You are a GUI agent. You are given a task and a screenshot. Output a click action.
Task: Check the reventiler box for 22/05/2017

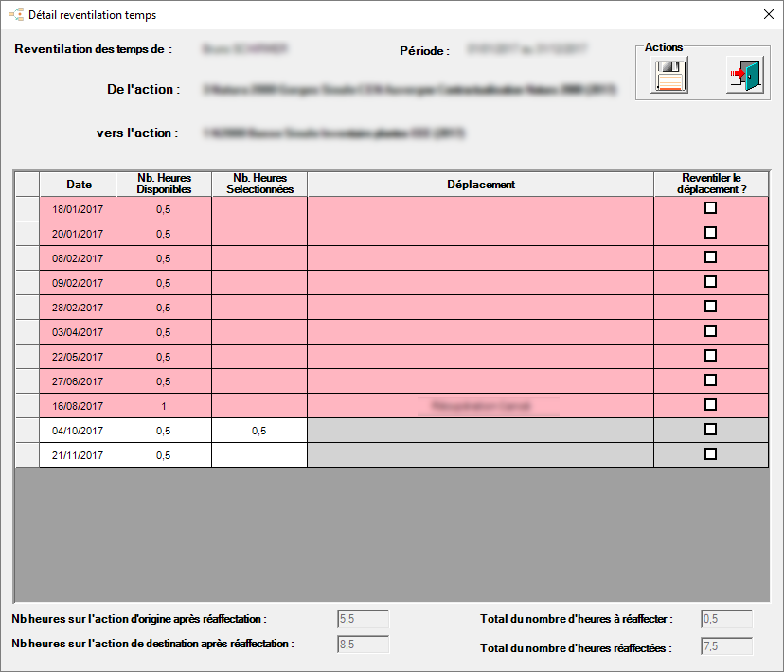710,356
